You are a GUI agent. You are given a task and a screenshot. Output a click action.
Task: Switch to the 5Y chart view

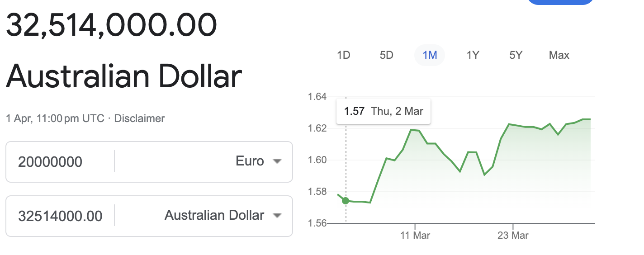pyautogui.click(x=516, y=55)
